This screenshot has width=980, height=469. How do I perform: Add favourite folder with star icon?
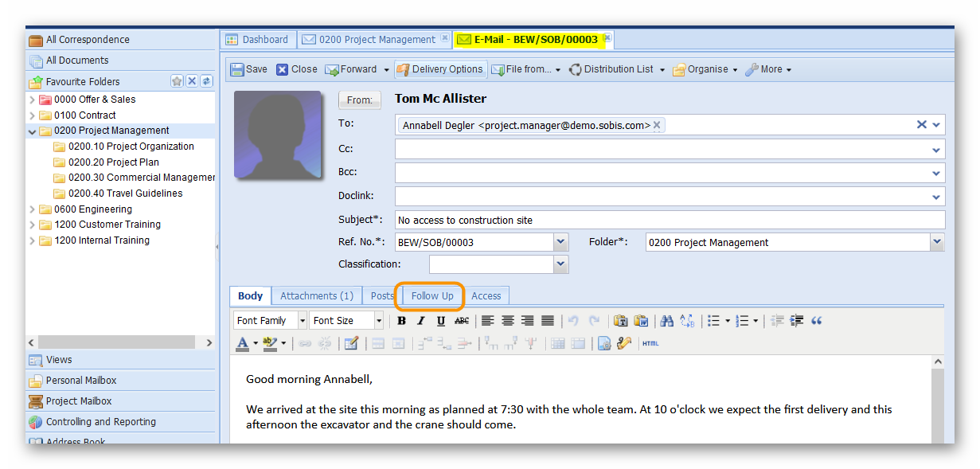pyautogui.click(x=177, y=81)
